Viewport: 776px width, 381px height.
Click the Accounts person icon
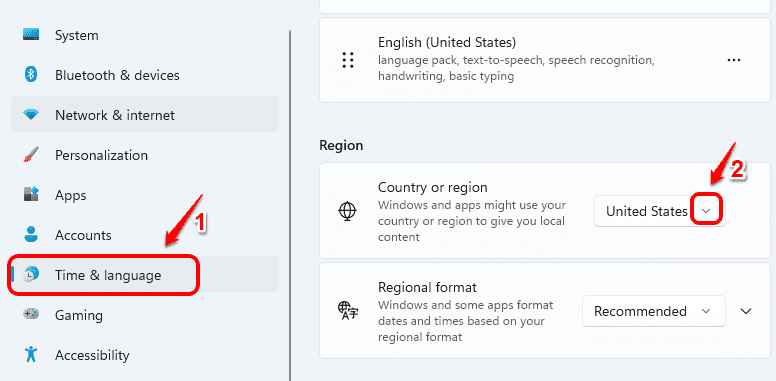pos(31,235)
